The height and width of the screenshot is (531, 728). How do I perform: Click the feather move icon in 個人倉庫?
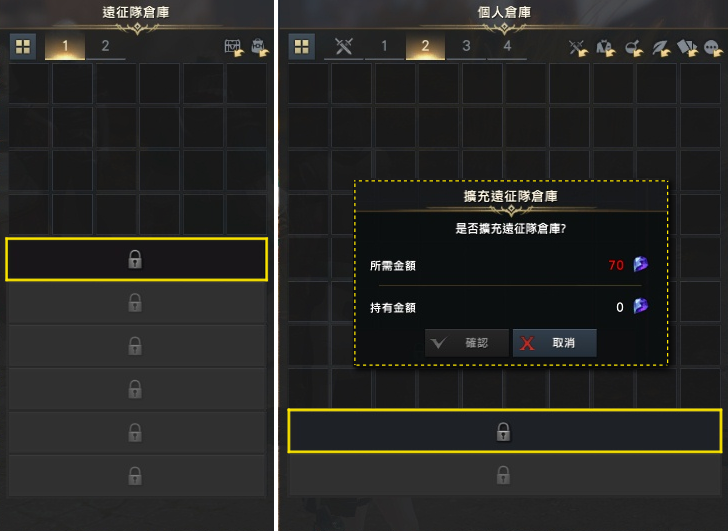(661, 47)
